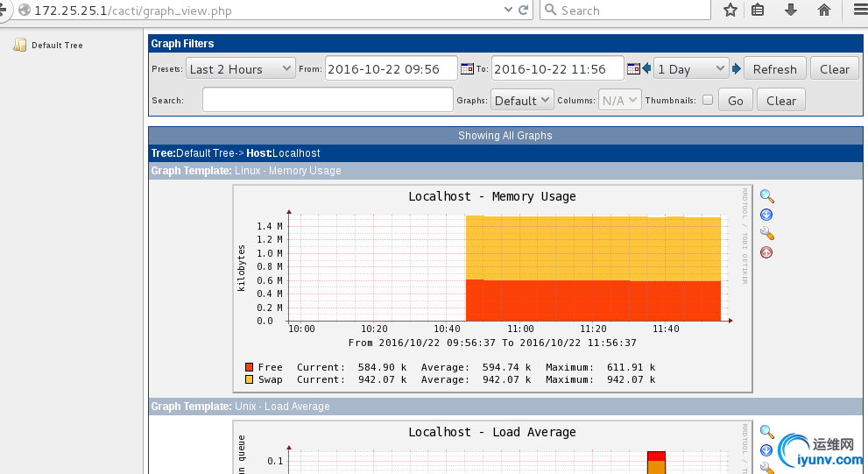Click the Refresh button
Viewport: 868px width, 474px height.
tap(774, 68)
